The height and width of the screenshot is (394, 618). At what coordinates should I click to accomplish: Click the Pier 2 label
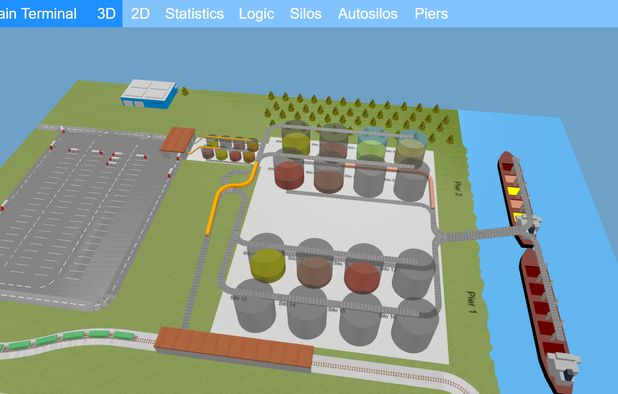458,189
